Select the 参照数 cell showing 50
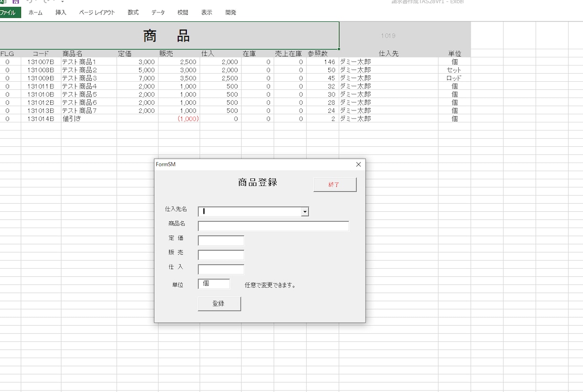 tap(323, 70)
